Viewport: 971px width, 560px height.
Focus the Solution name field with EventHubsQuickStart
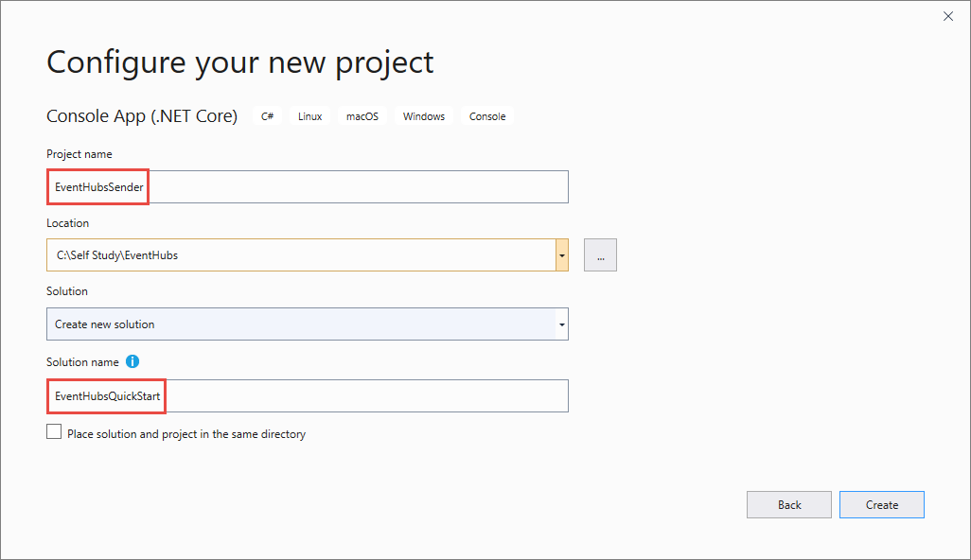click(x=308, y=396)
